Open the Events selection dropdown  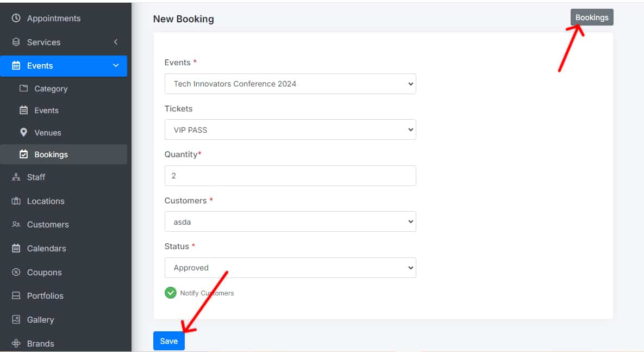(290, 84)
